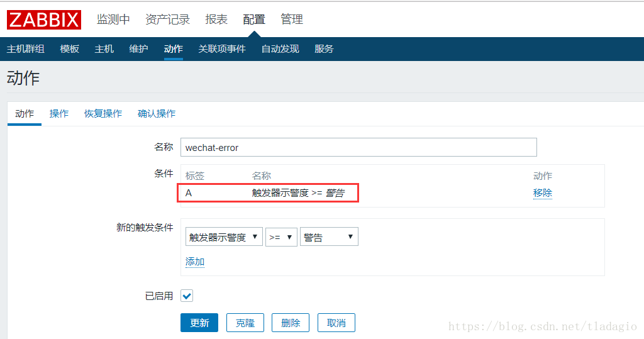Click the 名称 input field
This screenshot has width=644, height=339.
coord(358,148)
